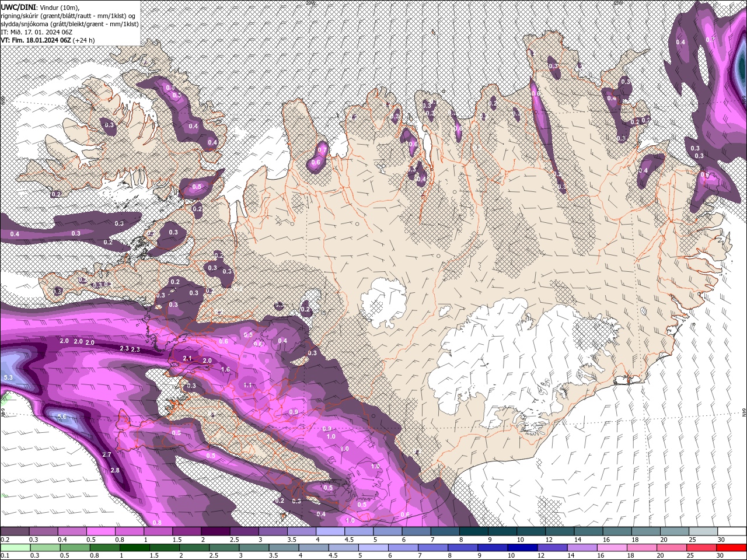Pick the dark teal 9 swatch in top legend row
Screen dimensions: 747x560
click(x=501, y=531)
